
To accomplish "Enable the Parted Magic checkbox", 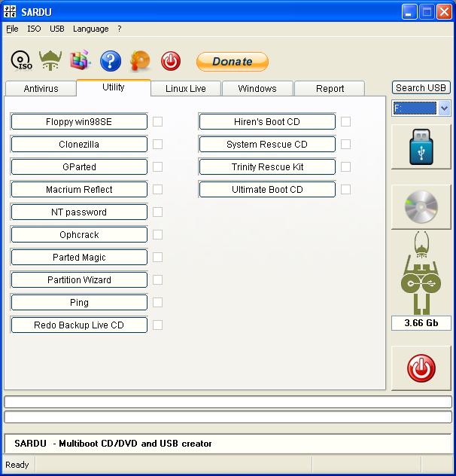I will point(157,257).
